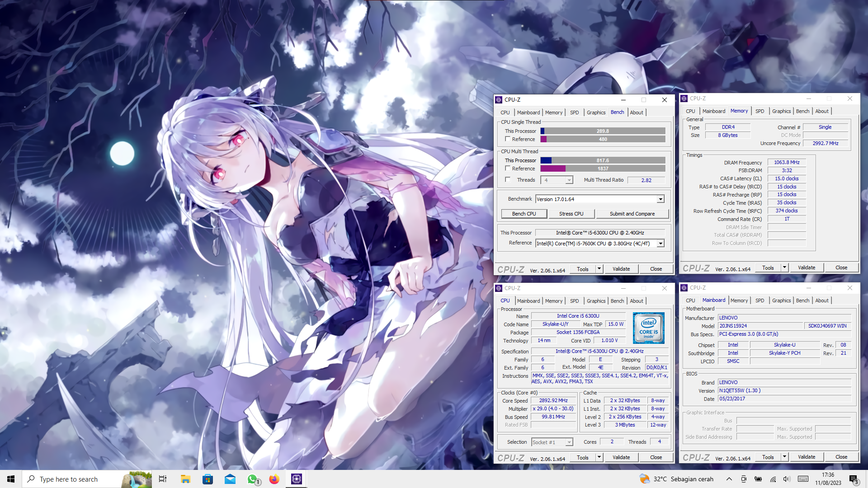Enable Reference checkbox under CPU Multi Thread
This screenshot has width=868, height=488.
tap(508, 169)
